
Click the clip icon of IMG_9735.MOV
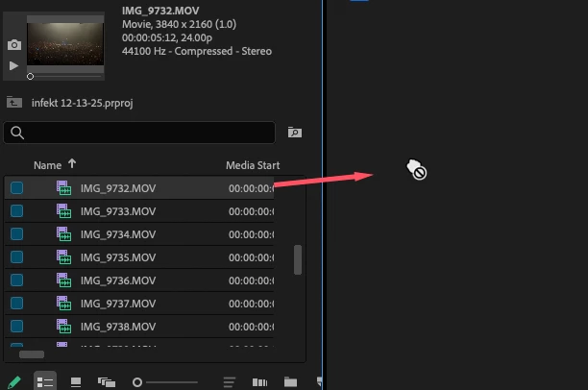click(63, 257)
